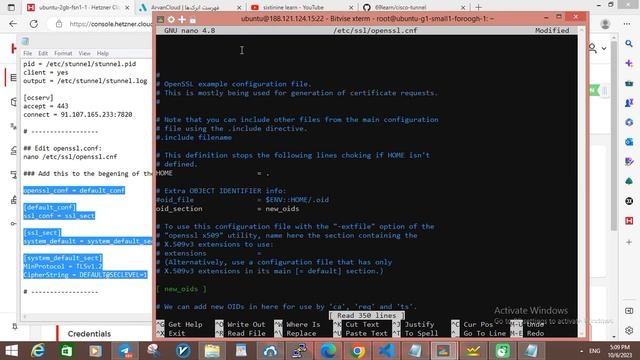Switch to the Hetzner Cloud browser tab
The image size is (640, 360).
pos(78,7)
